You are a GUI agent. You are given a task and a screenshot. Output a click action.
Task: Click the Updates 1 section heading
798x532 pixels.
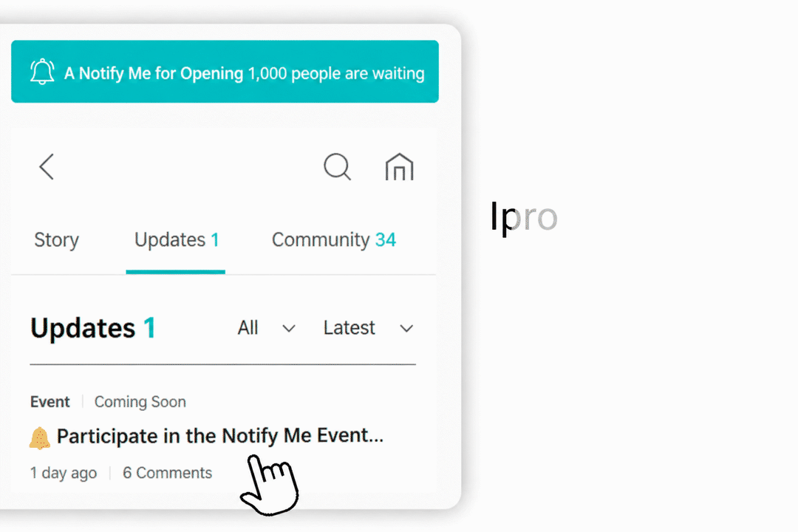(x=92, y=328)
